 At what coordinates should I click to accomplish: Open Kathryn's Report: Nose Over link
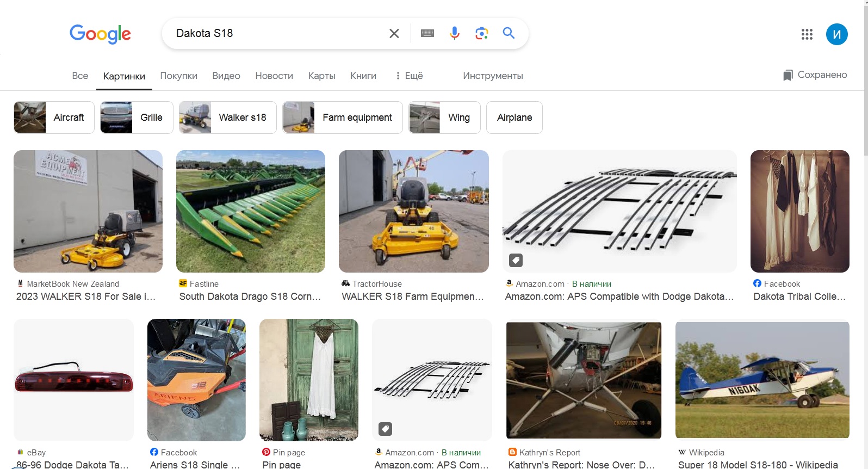(581, 464)
